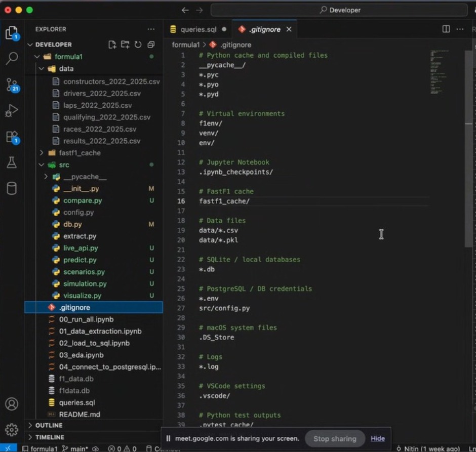The width and height of the screenshot is (476, 452).
Task: Switch to the queries.sql tab
Action: coord(199,29)
